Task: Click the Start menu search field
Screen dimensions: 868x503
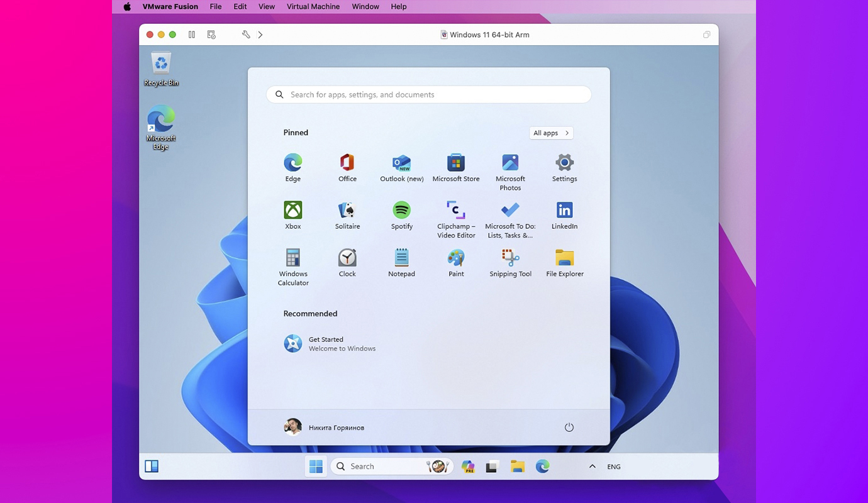Action: click(x=429, y=94)
